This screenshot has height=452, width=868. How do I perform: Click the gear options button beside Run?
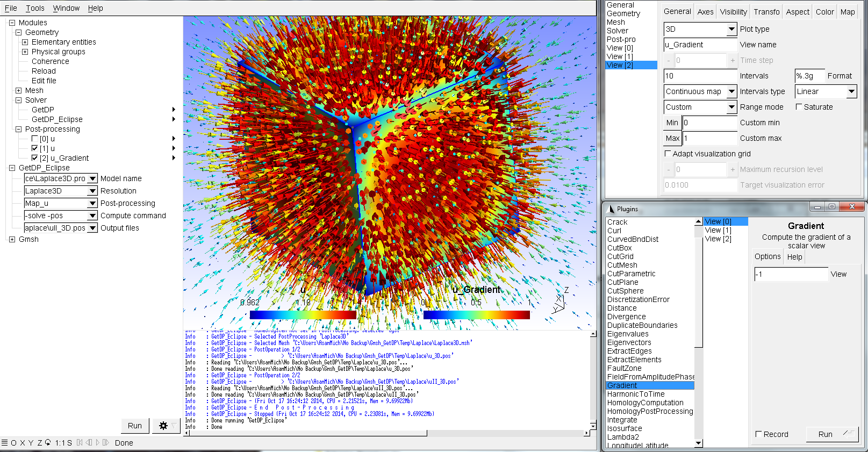point(163,426)
